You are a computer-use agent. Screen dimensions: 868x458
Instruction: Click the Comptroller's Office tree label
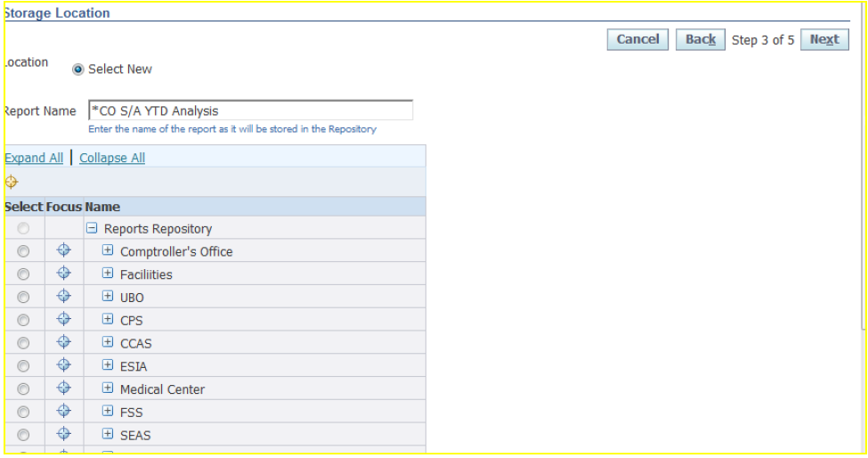pos(176,251)
